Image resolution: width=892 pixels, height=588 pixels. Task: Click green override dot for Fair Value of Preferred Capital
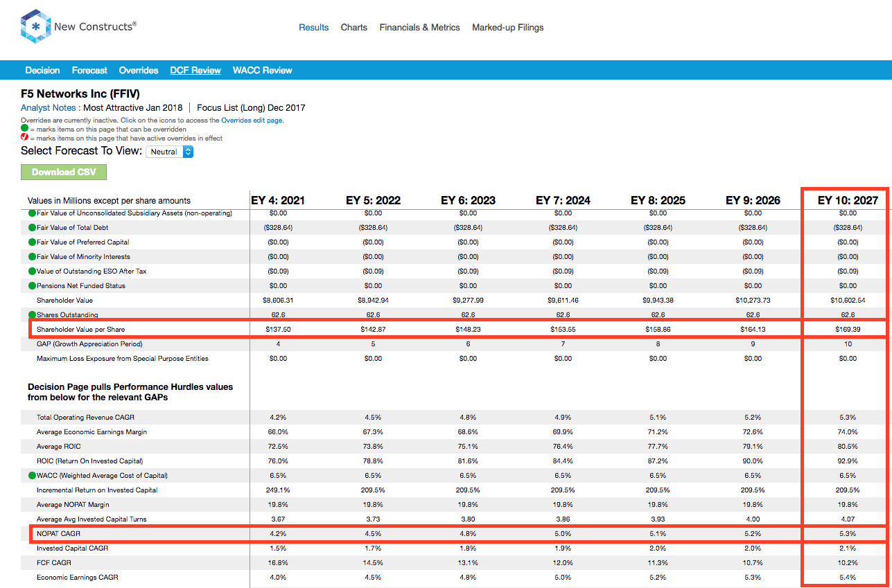coord(32,242)
